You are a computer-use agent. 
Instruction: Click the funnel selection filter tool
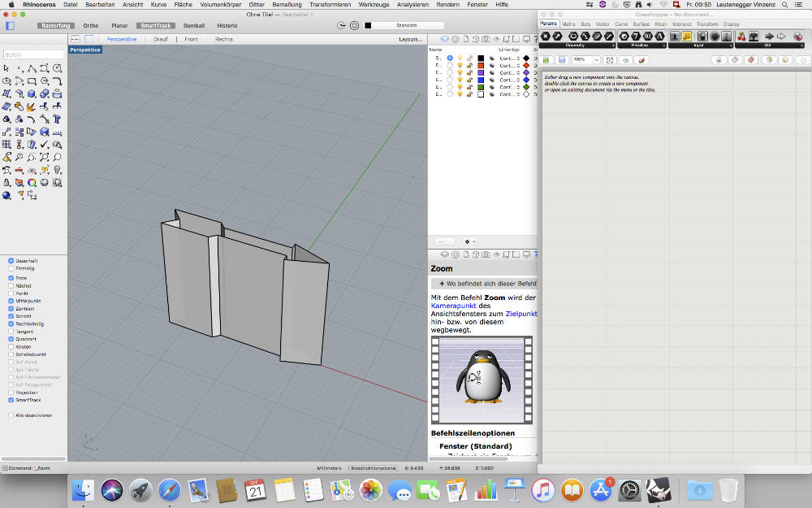(x=19, y=195)
